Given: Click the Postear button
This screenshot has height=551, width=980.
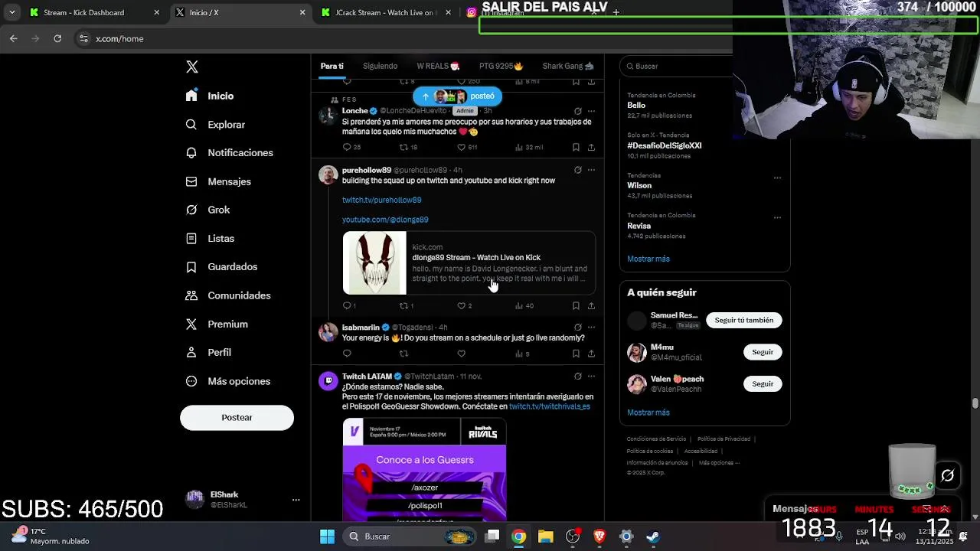Looking at the screenshot, I should point(237,417).
